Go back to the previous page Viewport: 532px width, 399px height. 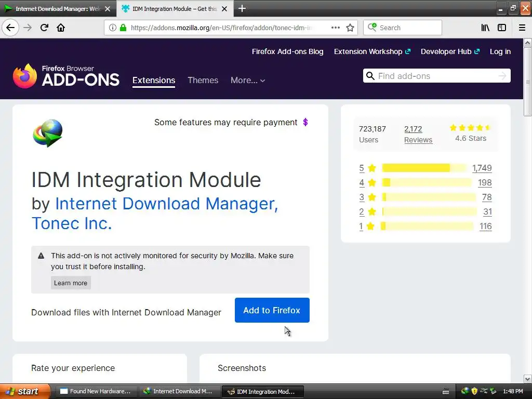10,28
